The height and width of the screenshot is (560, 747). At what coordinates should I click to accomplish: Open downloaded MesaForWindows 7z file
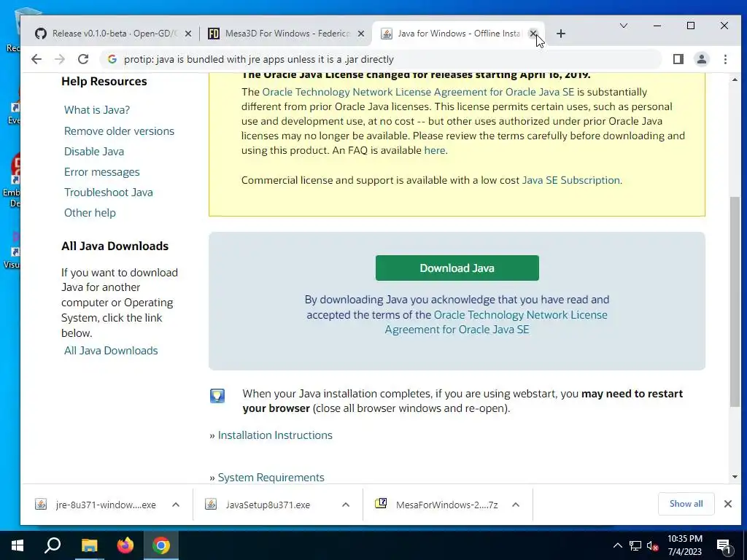tap(447, 505)
